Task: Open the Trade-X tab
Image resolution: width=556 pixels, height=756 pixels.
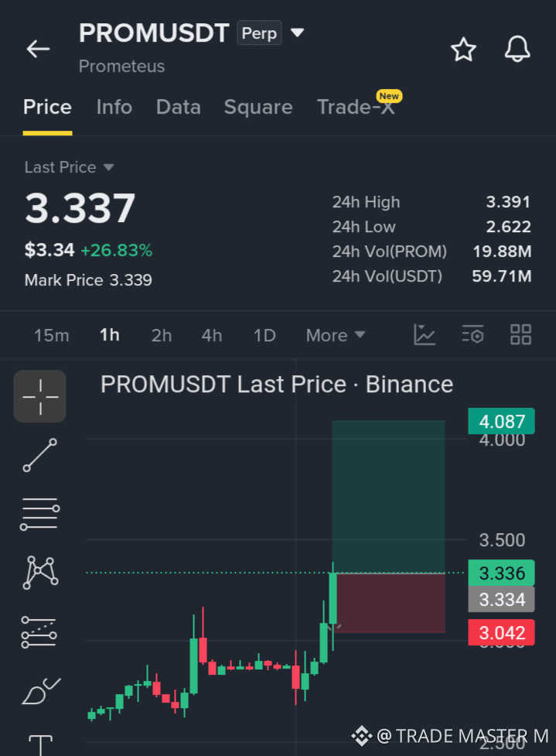Action: coord(356,107)
